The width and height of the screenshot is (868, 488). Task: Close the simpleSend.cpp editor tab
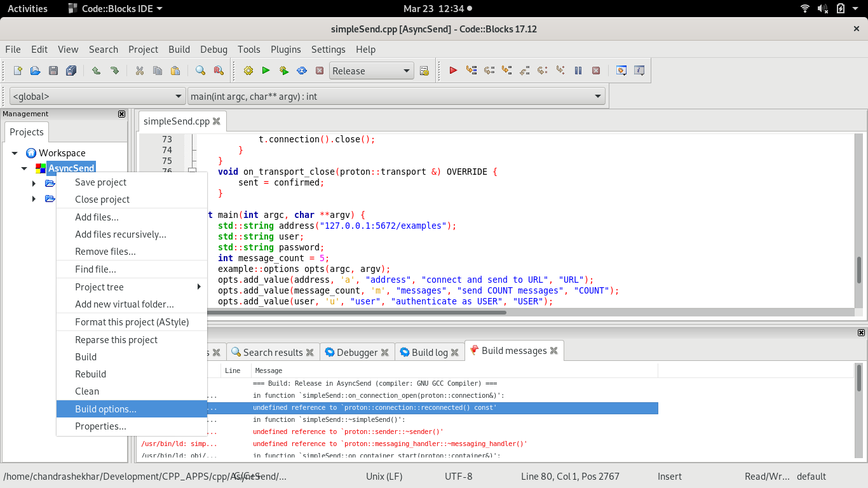[x=216, y=121]
